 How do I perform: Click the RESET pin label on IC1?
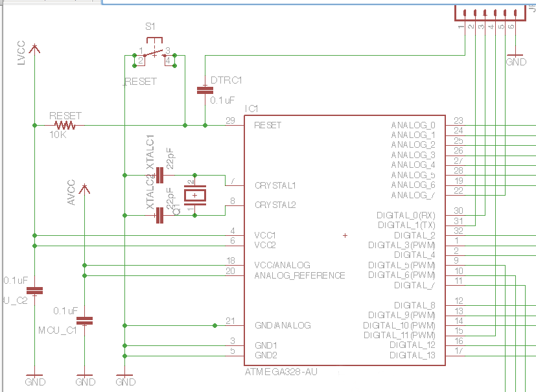pos(268,126)
